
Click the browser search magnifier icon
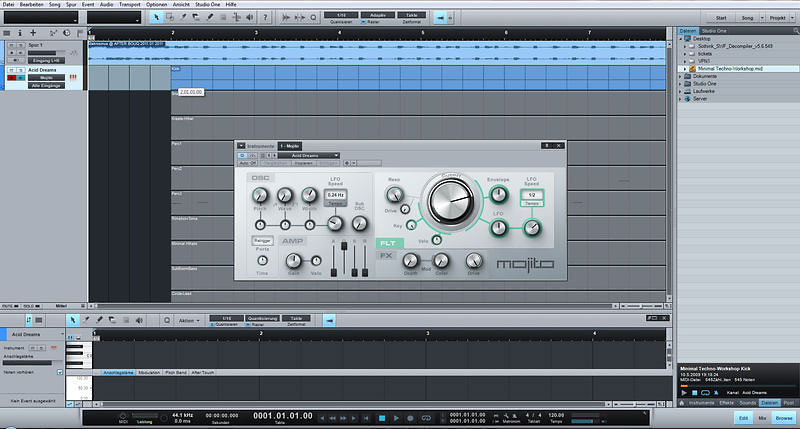(796, 31)
